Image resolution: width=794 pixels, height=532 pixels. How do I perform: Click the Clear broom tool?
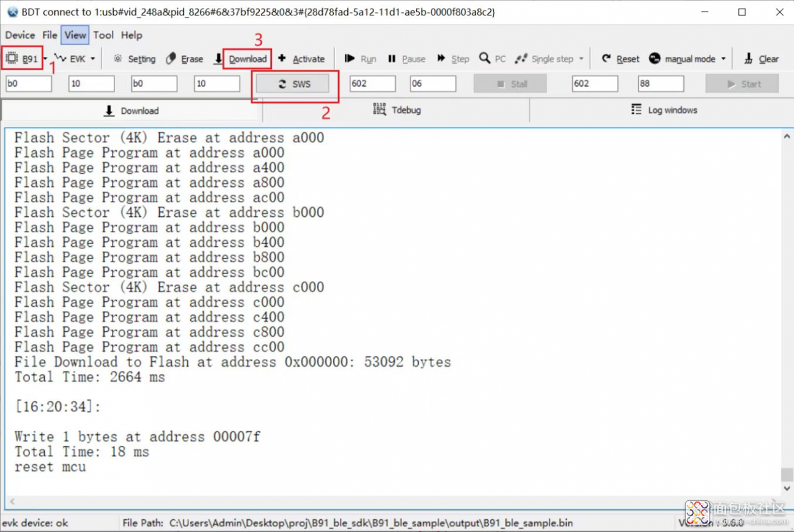[x=762, y=59]
